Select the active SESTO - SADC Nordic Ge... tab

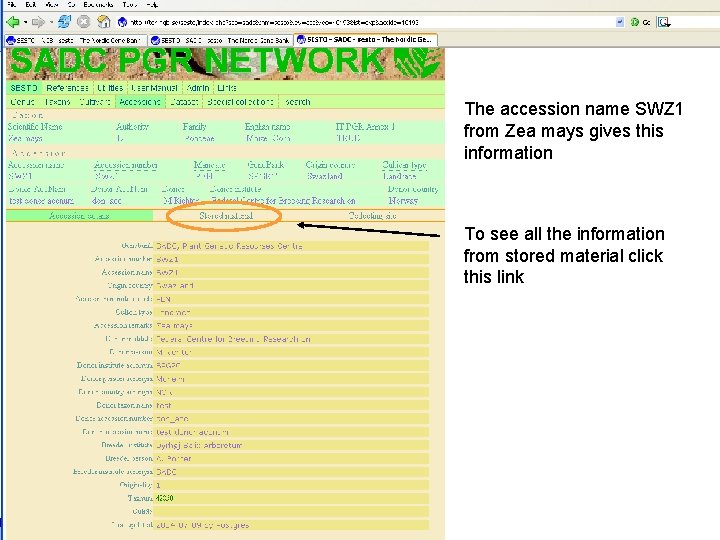366,40
